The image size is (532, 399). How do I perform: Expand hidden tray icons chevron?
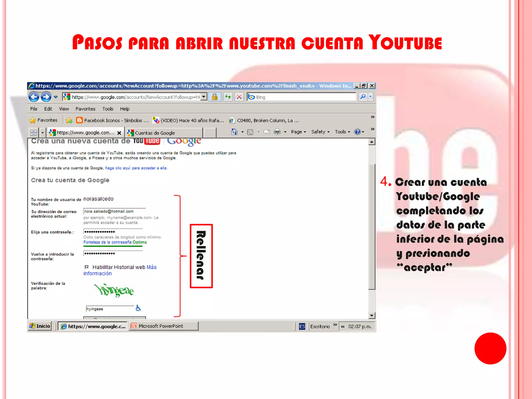(343, 327)
